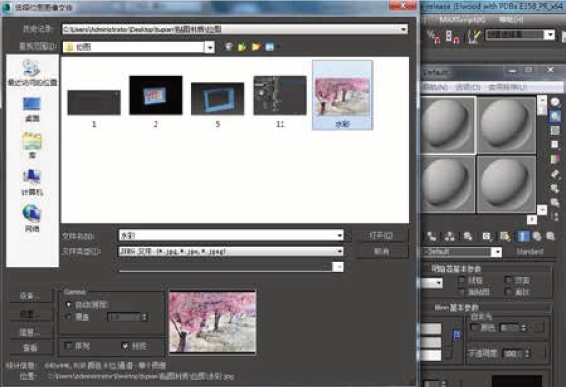Click the up one level folder icon
This screenshot has width=566, height=387.
[x=242, y=47]
